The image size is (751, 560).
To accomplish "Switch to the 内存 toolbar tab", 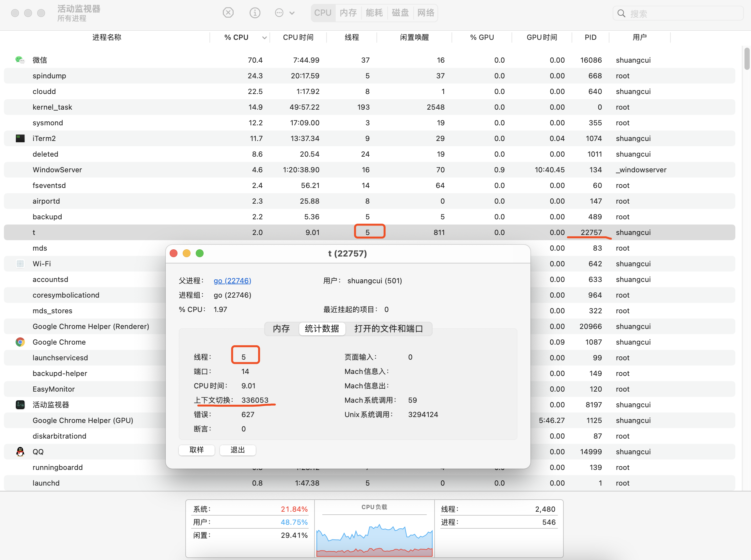I will click(x=348, y=13).
